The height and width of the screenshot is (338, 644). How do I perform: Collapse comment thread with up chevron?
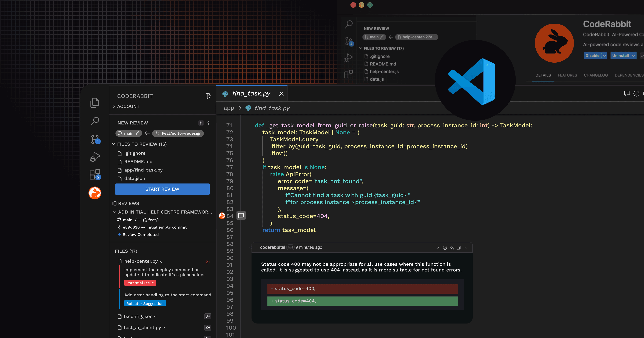465,248
